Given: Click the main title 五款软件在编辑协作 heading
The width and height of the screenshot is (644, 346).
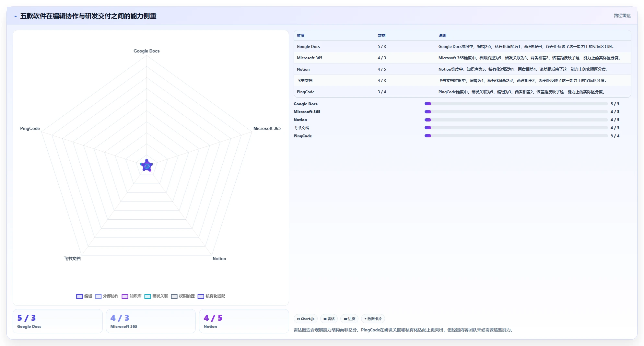Looking at the screenshot, I should 88,16.
